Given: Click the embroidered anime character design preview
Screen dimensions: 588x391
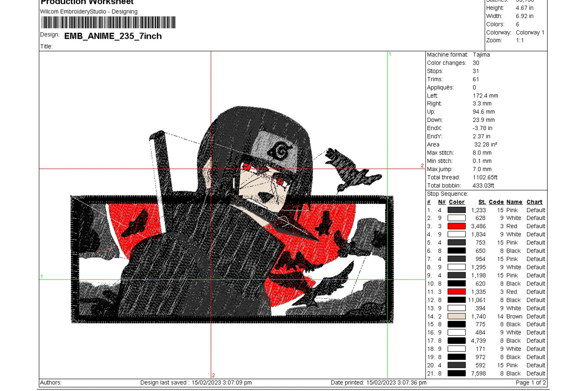Looking at the screenshot, I should (232, 214).
